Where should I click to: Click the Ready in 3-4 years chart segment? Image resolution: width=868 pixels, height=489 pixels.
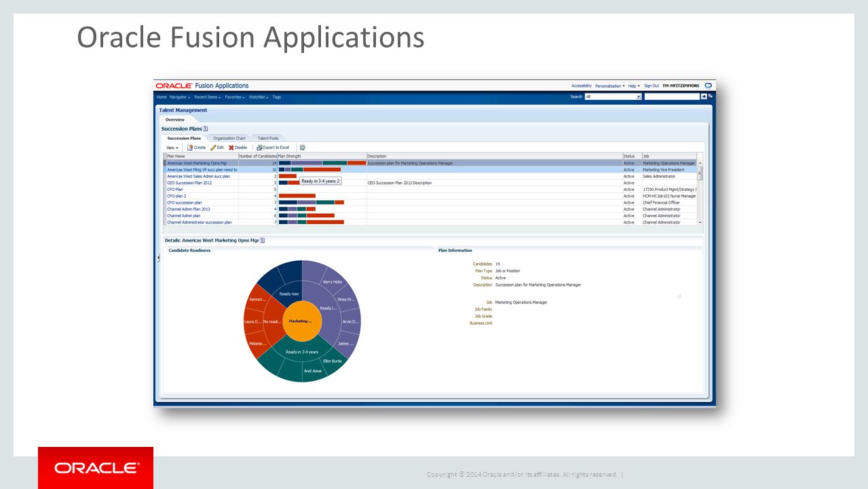point(302,351)
